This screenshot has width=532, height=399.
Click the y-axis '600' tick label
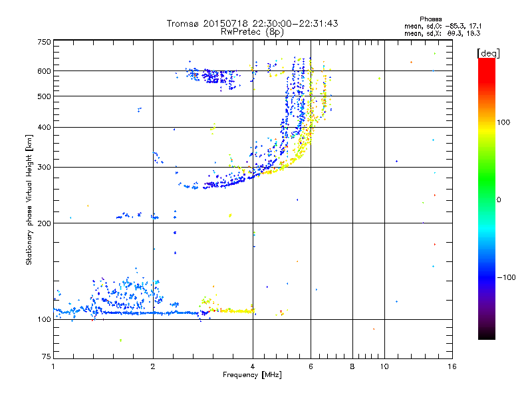point(44,71)
